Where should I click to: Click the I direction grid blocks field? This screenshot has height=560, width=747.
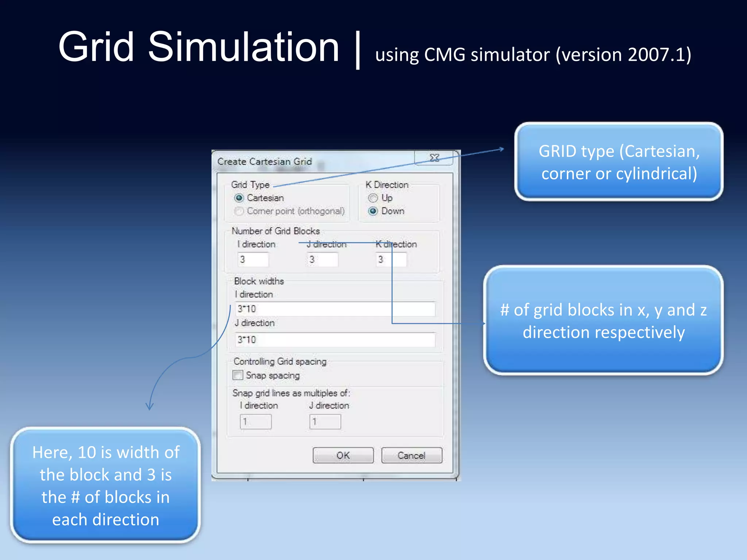253,260
